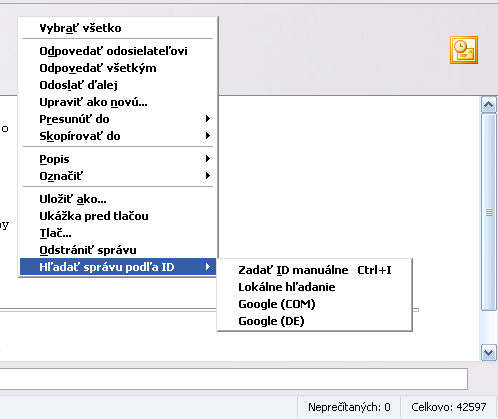This screenshot has height=419, width=498.
Task: Click the scrollbar up arrow
Action: (x=489, y=105)
